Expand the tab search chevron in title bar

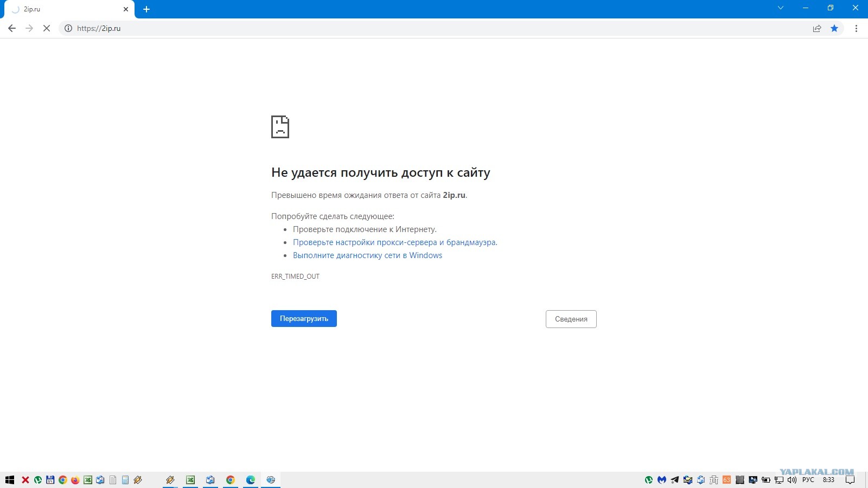[781, 8]
